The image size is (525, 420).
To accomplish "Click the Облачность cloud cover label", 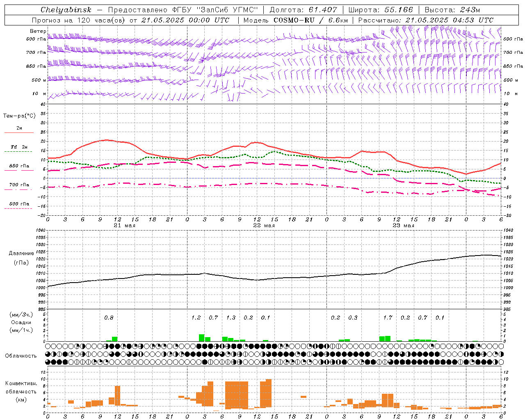I will click(21, 356).
